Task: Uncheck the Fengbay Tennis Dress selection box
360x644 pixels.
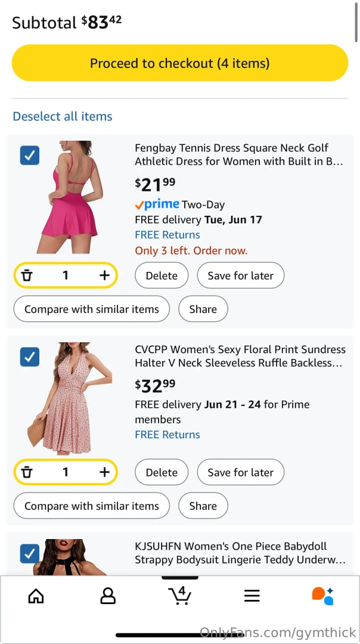Action: click(30, 155)
